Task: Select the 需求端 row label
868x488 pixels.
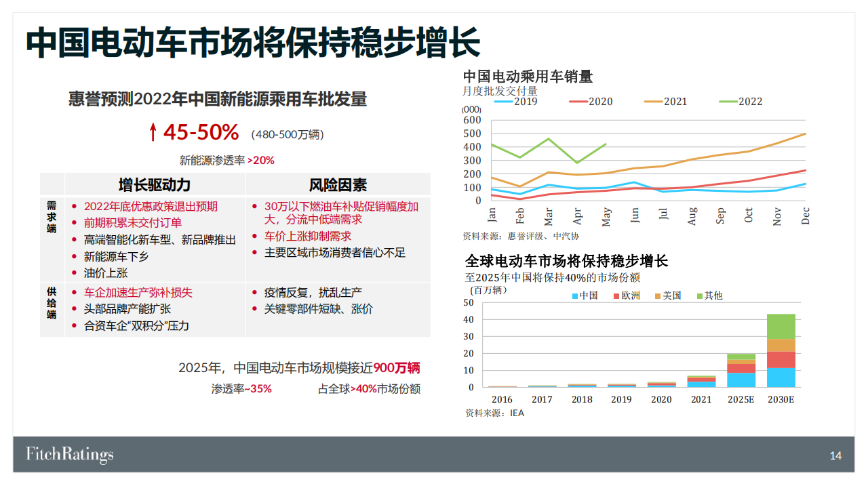Action: pyautogui.click(x=52, y=217)
